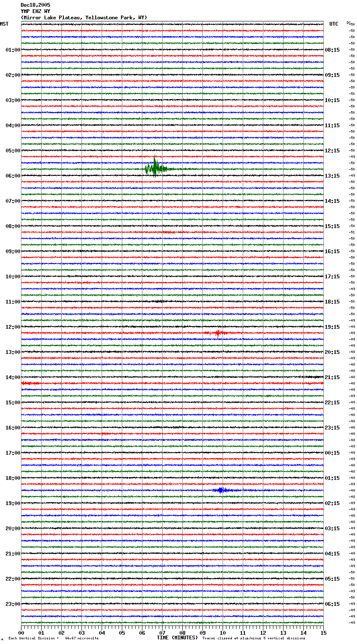The image size is (357, 644).
Task: Click the 23:15 UTC time label
Action: [332, 428]
